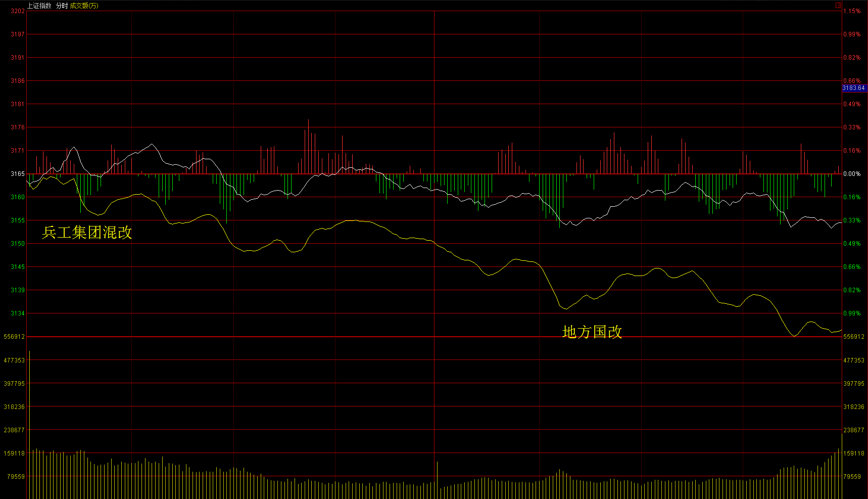Click the yellow 成交额(万) indicator label

click(84, 6)
